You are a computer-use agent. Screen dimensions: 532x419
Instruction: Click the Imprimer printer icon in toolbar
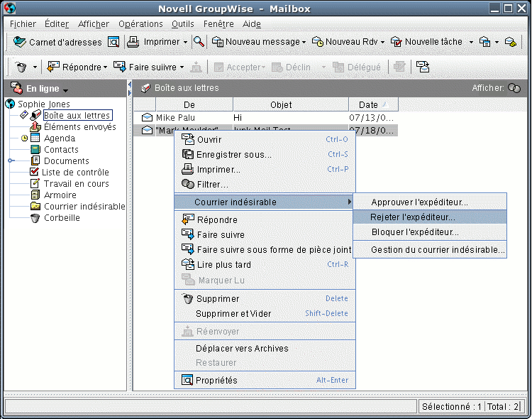[133, 42]
